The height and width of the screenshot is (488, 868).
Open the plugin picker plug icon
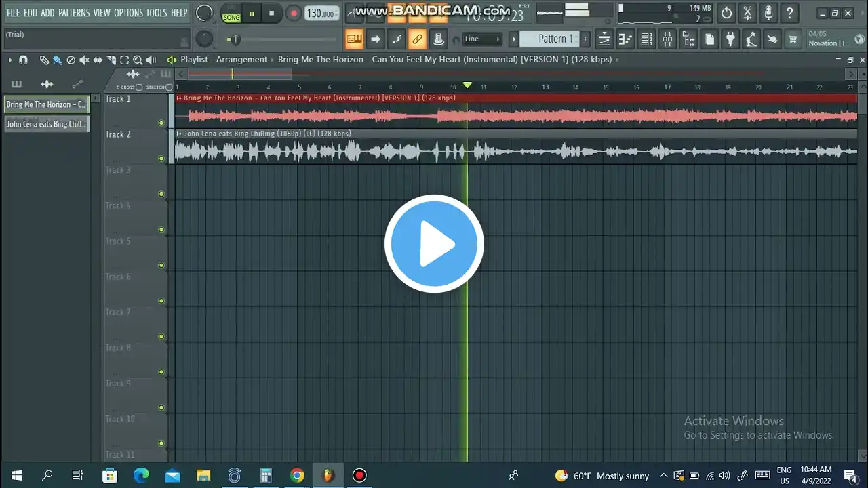[x=730, y=39]
